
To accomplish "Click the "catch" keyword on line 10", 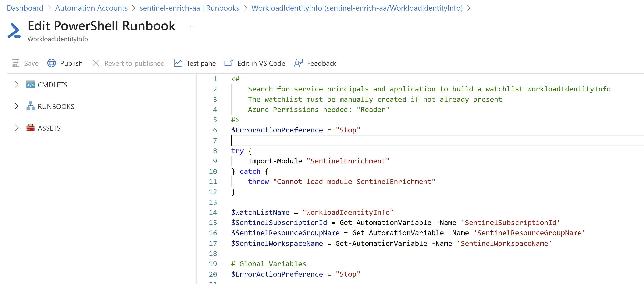I will [250, 171].
